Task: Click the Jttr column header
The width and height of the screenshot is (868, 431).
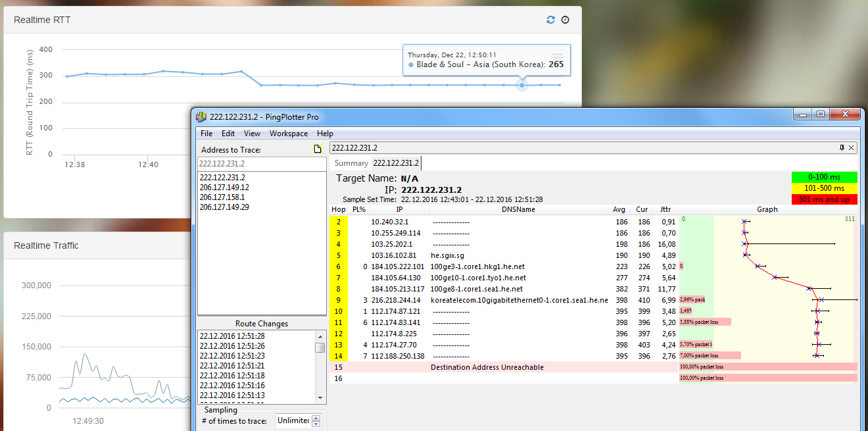Action: [665, 209]
